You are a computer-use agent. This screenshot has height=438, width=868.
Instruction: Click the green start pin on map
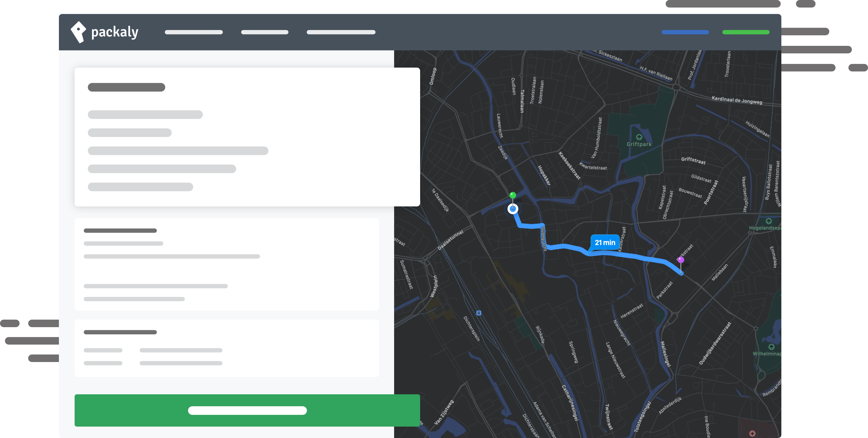pos(513,195)
